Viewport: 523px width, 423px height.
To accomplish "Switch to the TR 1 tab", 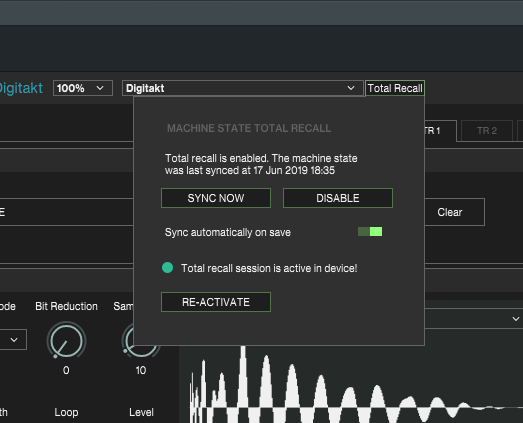I will pyautogui.click(x=440, y=131).
